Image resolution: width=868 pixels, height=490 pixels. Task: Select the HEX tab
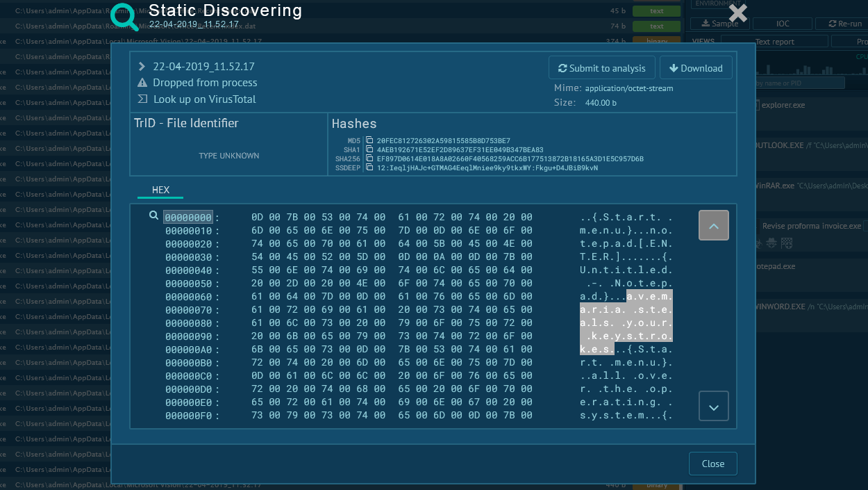(x=160, y=190)
